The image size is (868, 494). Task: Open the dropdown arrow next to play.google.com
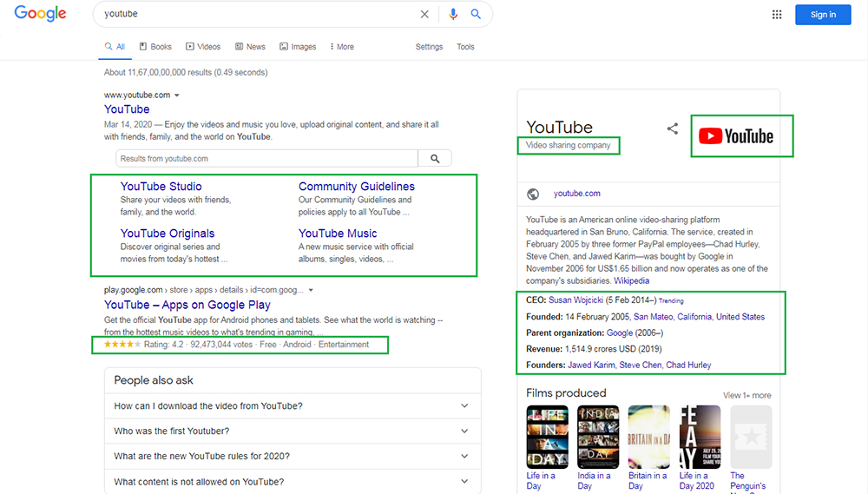(311, 290)
